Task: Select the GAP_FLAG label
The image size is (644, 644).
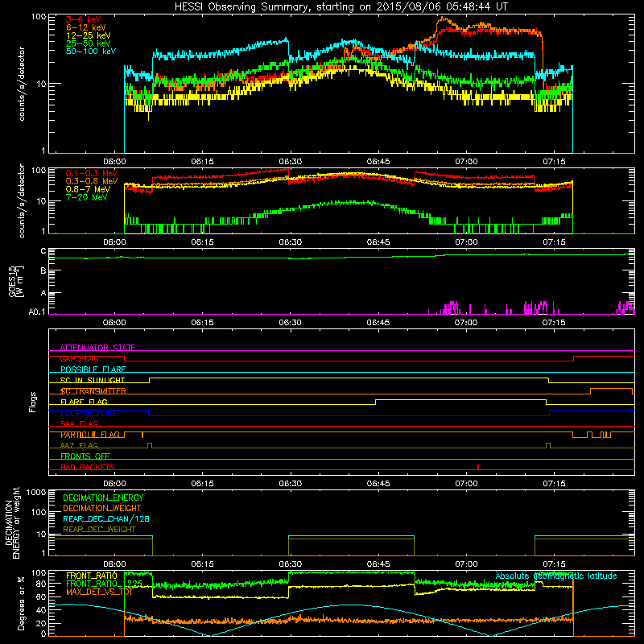Action: pos(79,359)
